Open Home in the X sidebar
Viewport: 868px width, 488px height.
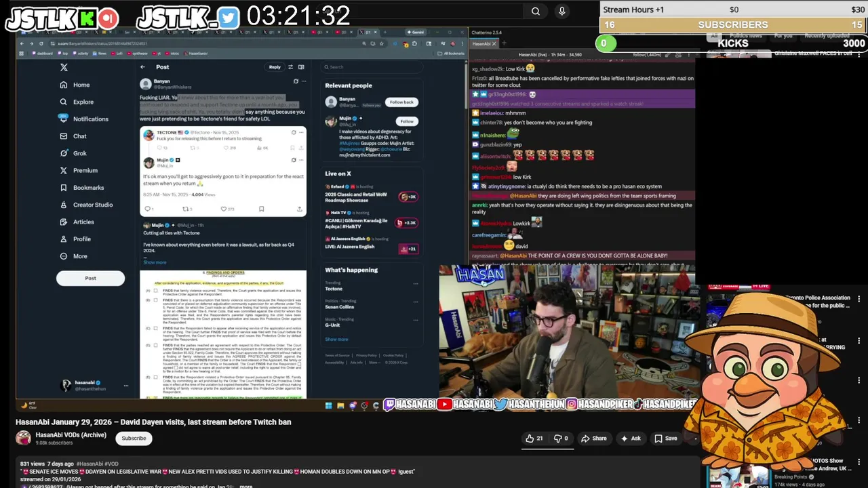point(75,85)
